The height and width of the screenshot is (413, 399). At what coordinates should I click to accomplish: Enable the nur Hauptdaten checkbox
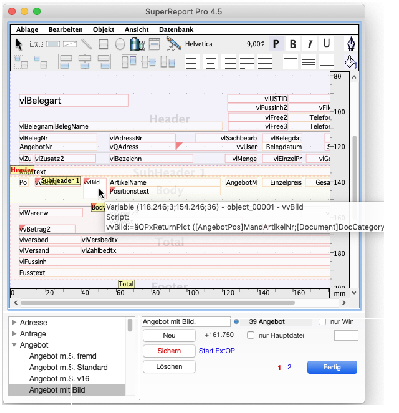click(250, 335)
